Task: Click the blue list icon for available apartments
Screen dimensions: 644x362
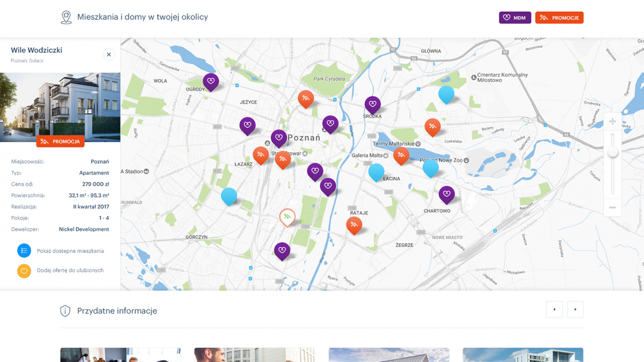Action: 24,251
